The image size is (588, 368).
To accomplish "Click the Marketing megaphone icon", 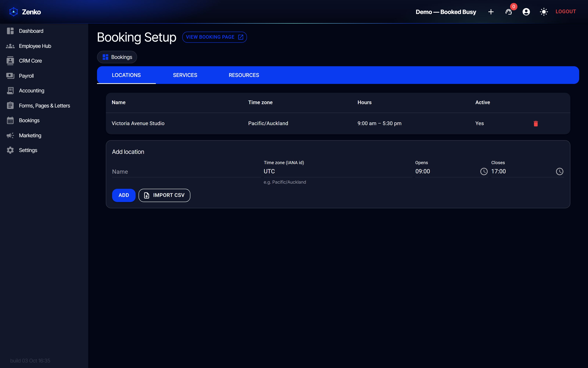I will pos(10,135).
